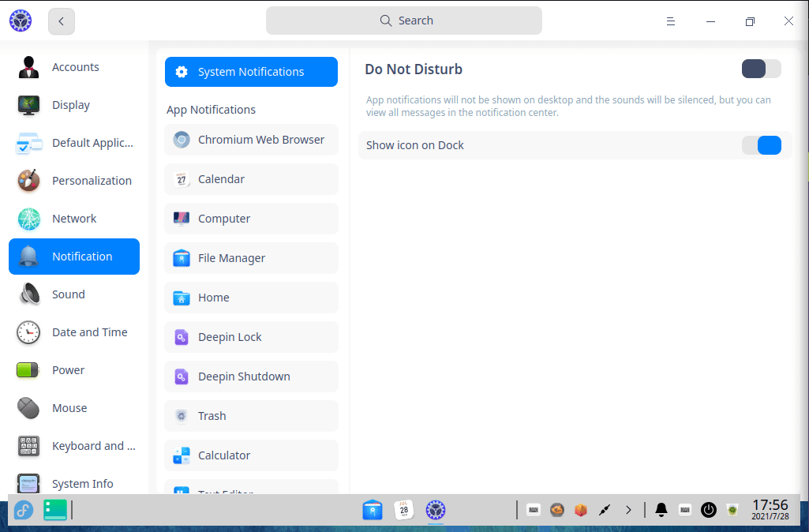Click the Search input field
809x532 pixels.
tap(404, 21)
